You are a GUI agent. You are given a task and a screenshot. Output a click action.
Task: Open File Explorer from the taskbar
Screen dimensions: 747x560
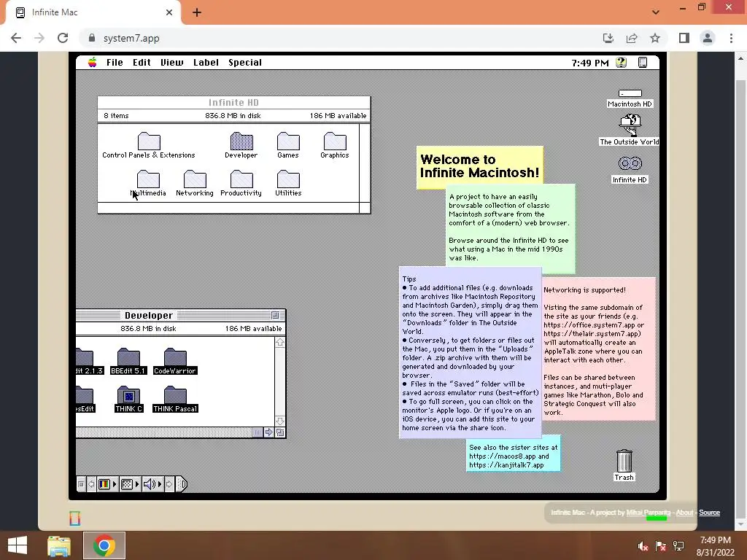tap(59, 545)
